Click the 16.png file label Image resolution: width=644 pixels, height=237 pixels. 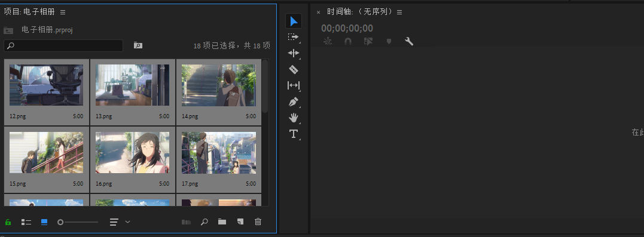click(104, 184)
